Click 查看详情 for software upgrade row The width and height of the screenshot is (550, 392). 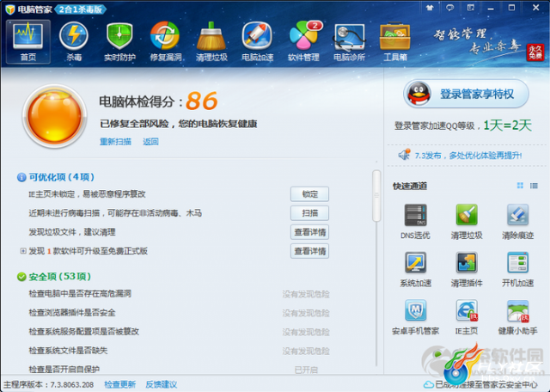click(309, 251)
